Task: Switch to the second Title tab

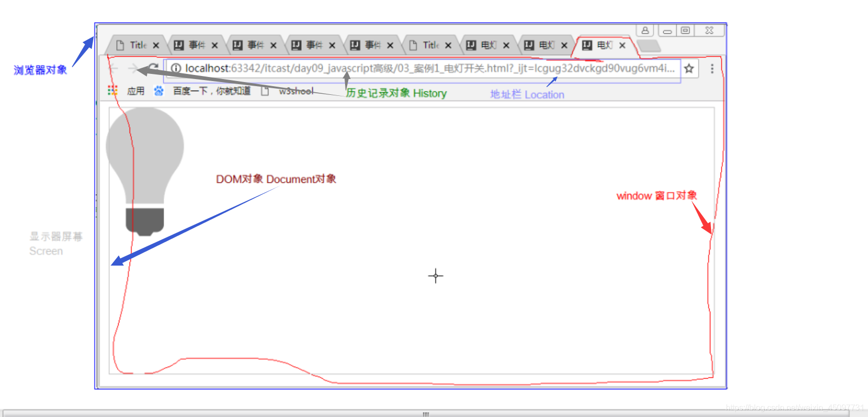Action: point(428,45)
